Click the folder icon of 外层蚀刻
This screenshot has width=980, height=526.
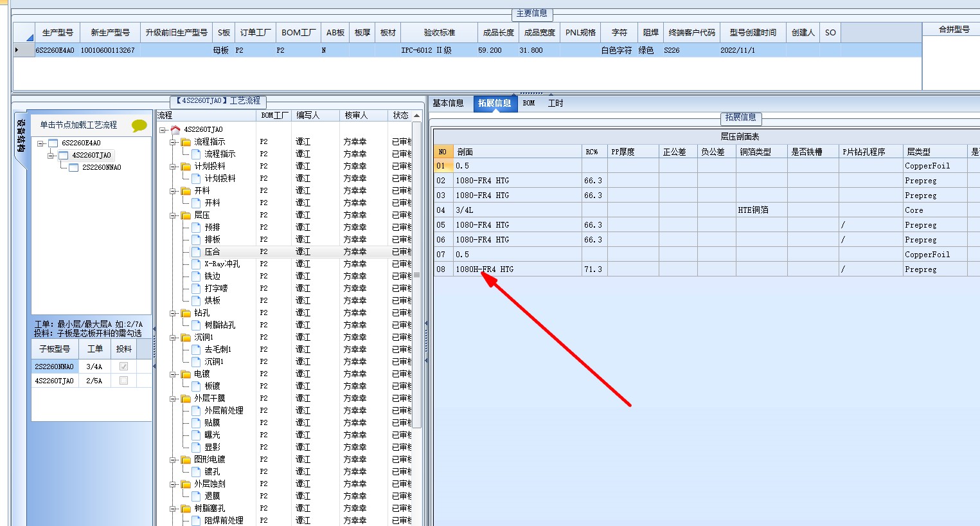[x=186, y=484]
